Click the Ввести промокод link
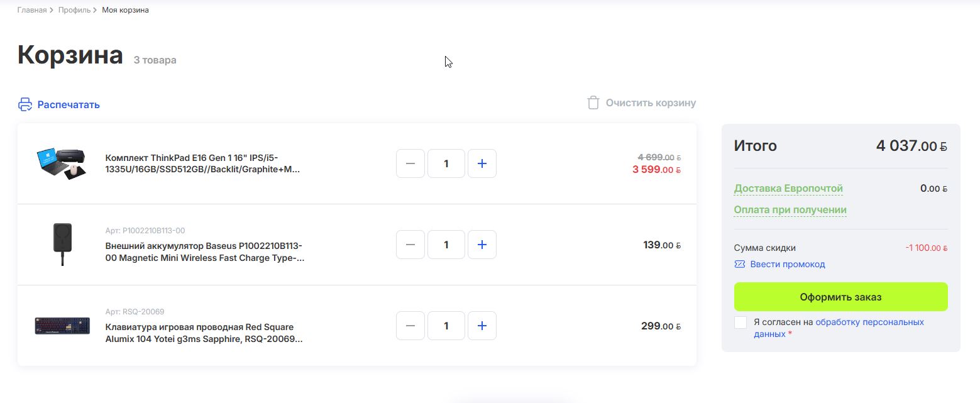980x403 pixels. pyautogui.click(x=788, y=264)
